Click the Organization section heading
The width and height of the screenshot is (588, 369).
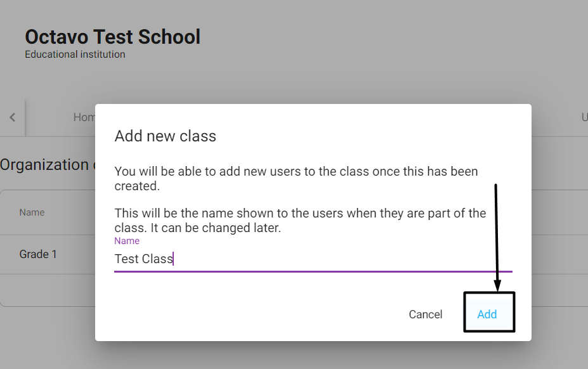[48, 165]
